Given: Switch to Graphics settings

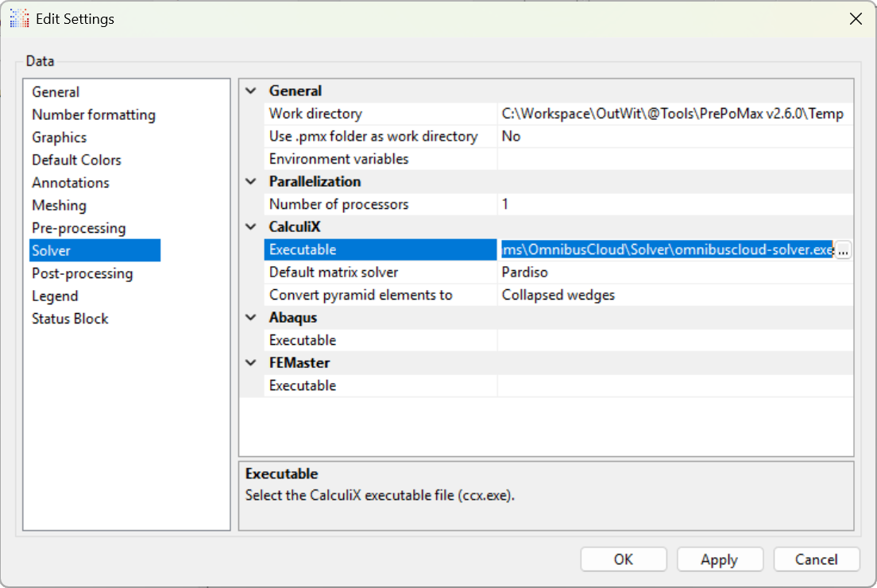Looking at the screenshot, I should click(x=60, y=137).
